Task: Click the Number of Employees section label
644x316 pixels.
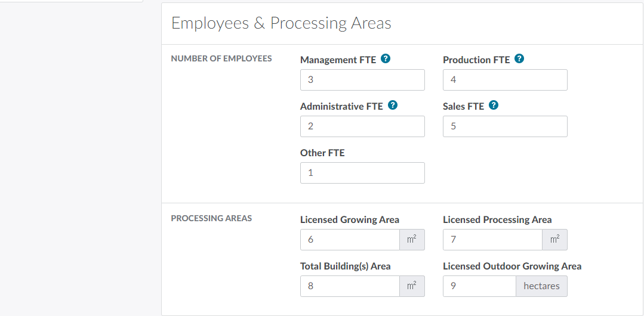Action: click(221, 59)
